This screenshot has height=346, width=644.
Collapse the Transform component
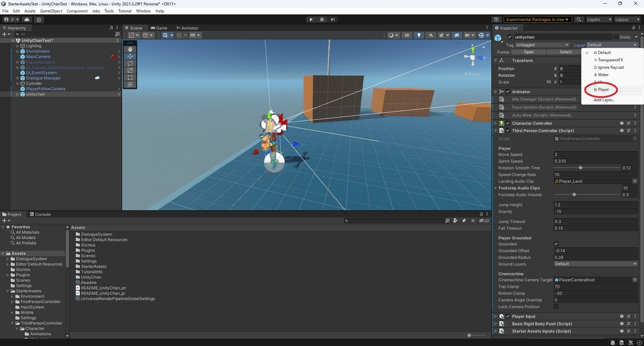(x=496, y=61)
